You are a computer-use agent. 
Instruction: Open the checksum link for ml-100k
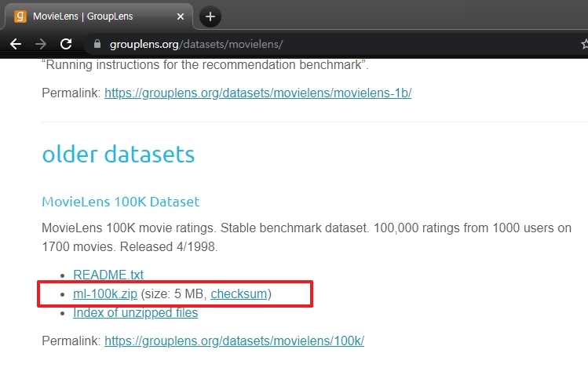(x=239, y=293)
